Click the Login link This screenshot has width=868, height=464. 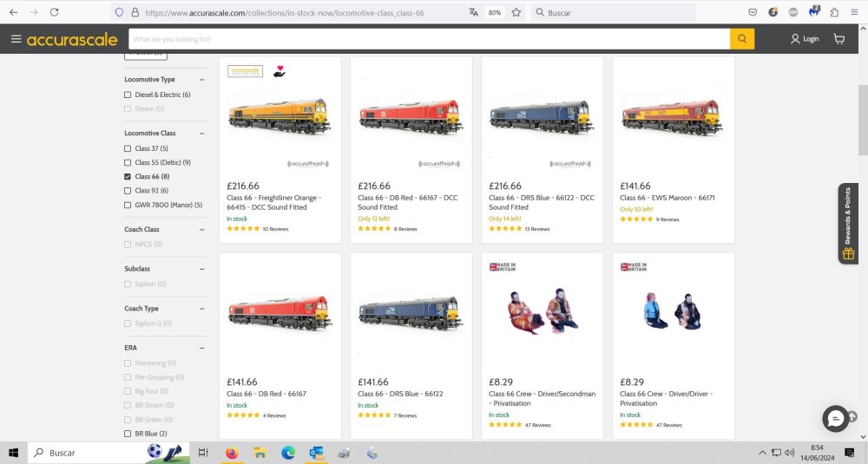point(811,39)
